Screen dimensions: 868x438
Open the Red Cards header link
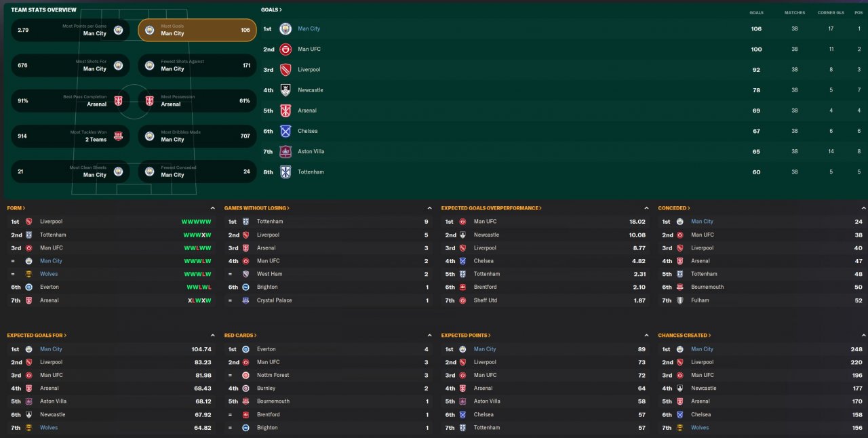coord(241,336)
